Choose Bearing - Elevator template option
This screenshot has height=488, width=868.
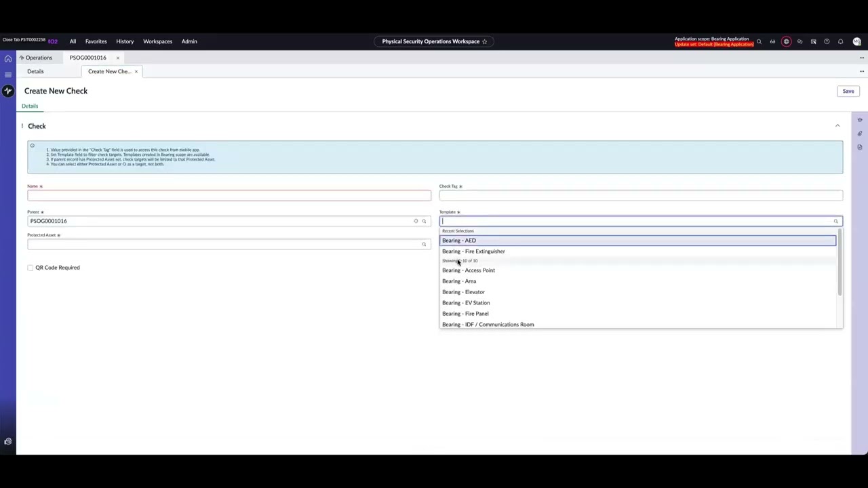638,292
